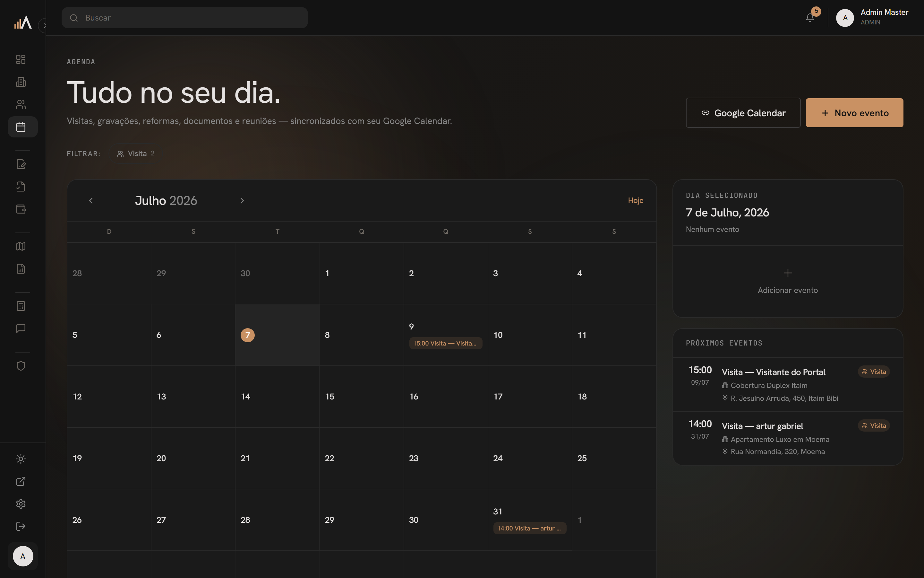
Task: Select day 15 in the calendar
Action: pyautogui.click(x=361, y=397)
